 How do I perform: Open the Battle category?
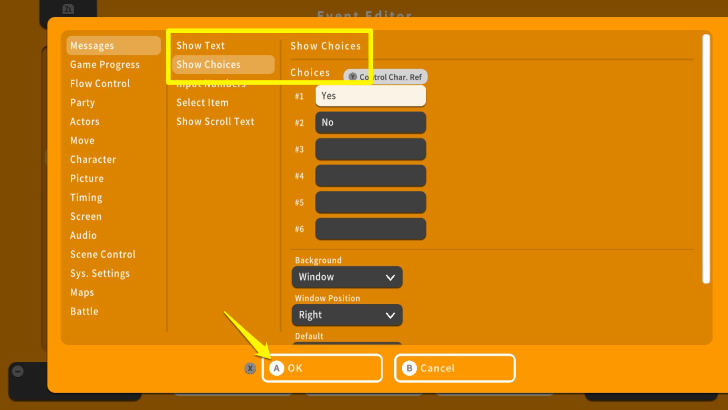pyautogui.click(x=84, y=312)
